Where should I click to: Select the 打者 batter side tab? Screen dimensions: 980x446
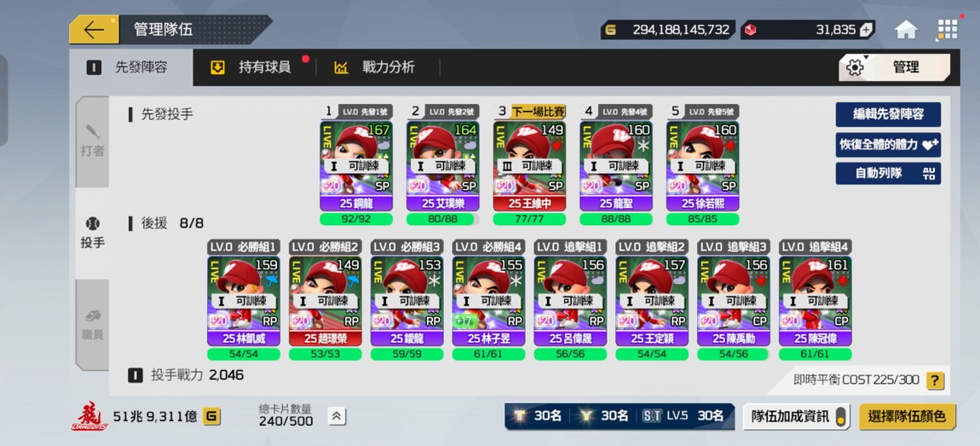click(93, 142)
